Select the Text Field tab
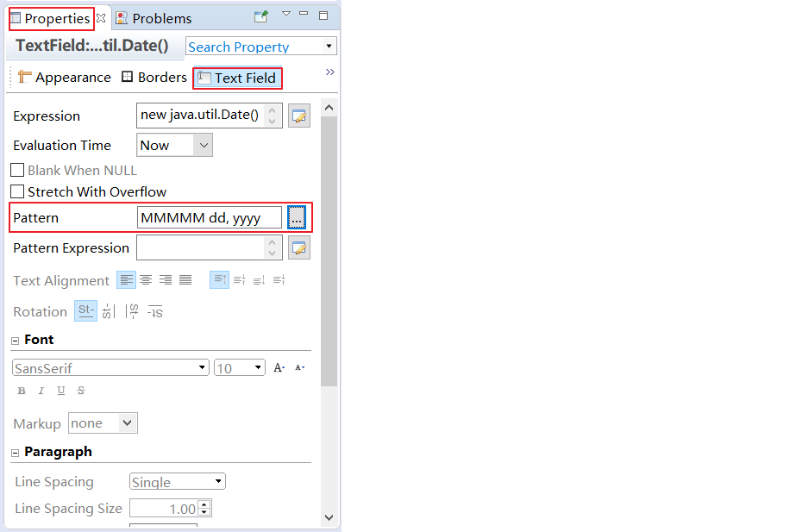The width and height of the screenshot is (796, 532). click(237, 78)
